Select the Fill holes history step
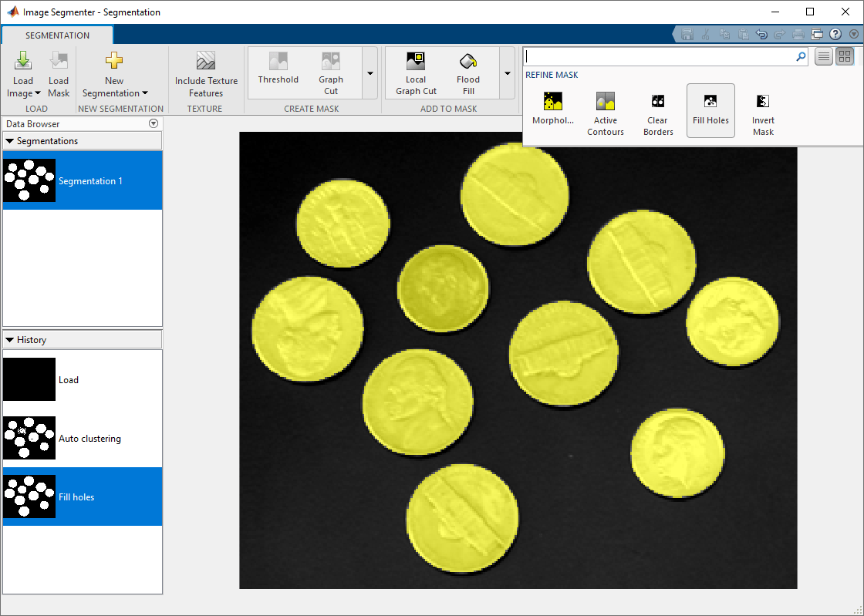 pyautogui.click(x=82, y=497)
